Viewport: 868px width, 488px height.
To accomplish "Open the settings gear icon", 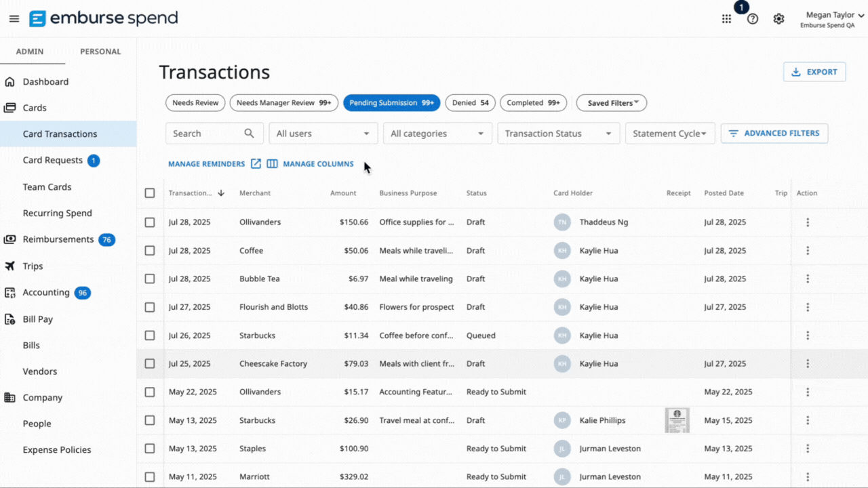I will coord(778,18).
